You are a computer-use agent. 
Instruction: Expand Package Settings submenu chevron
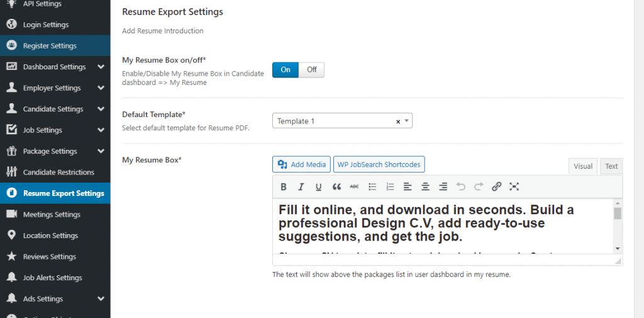coord(101,151)
